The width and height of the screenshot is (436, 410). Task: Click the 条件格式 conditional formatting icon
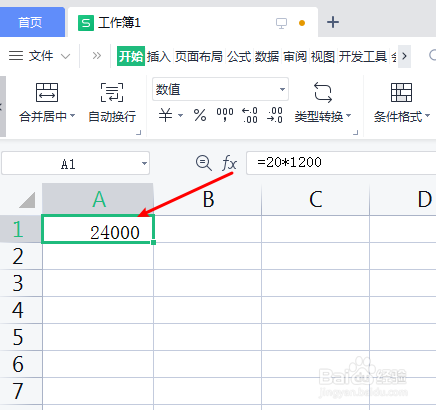[401, 92]
